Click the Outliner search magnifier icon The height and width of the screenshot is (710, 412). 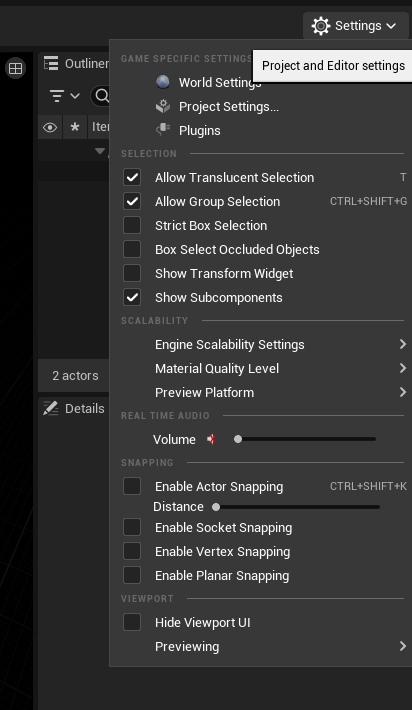(103, 96)
